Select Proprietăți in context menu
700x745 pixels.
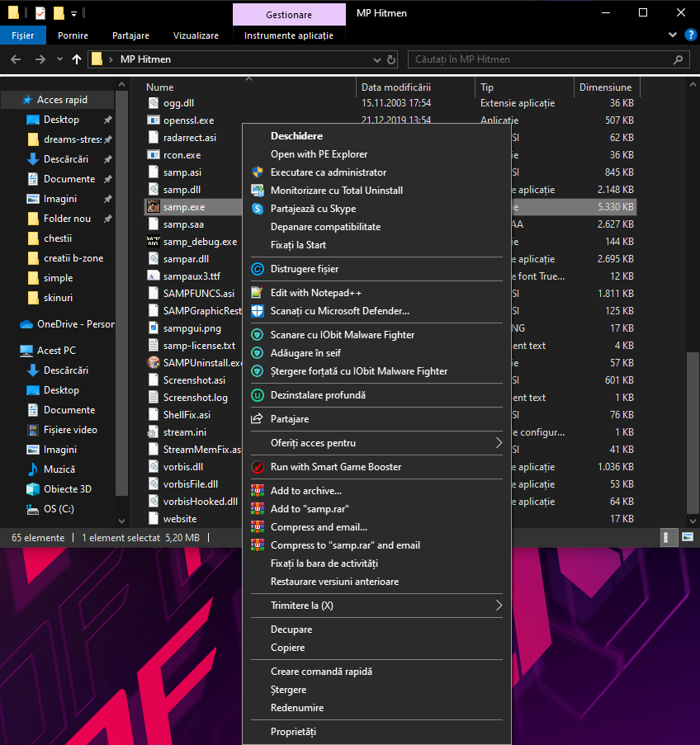tap(376, 732)
